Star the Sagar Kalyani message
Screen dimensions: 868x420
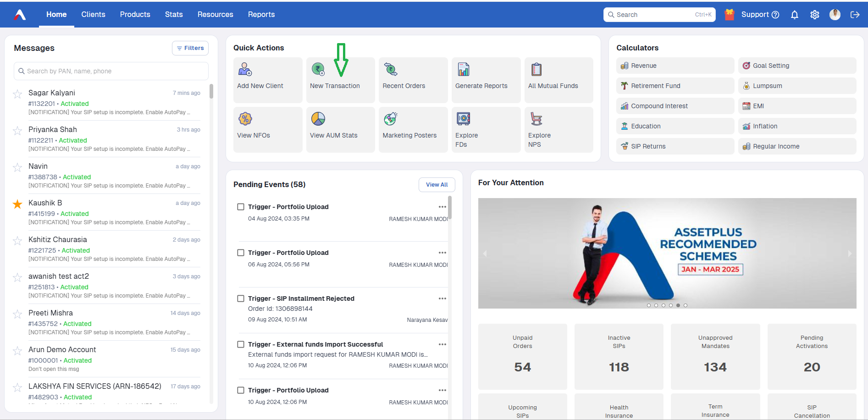pos(17,94)
